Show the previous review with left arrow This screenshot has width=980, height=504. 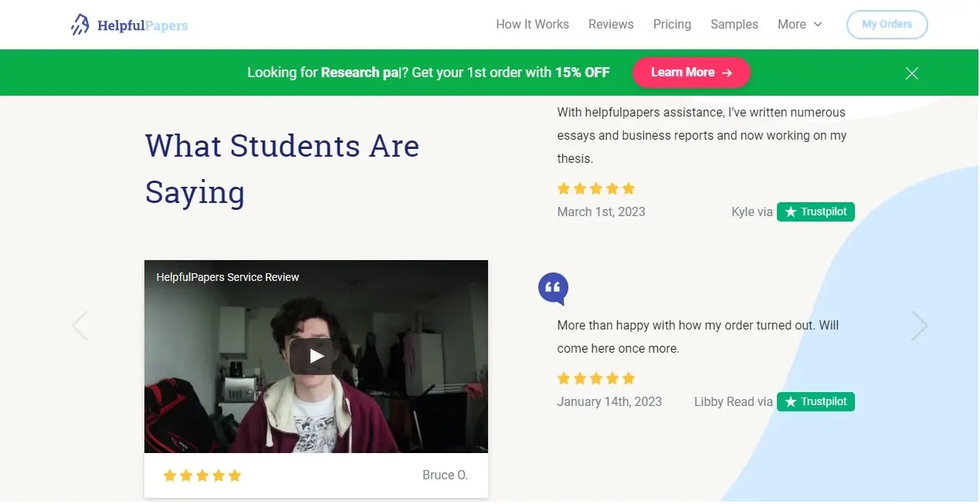[80, 326]
